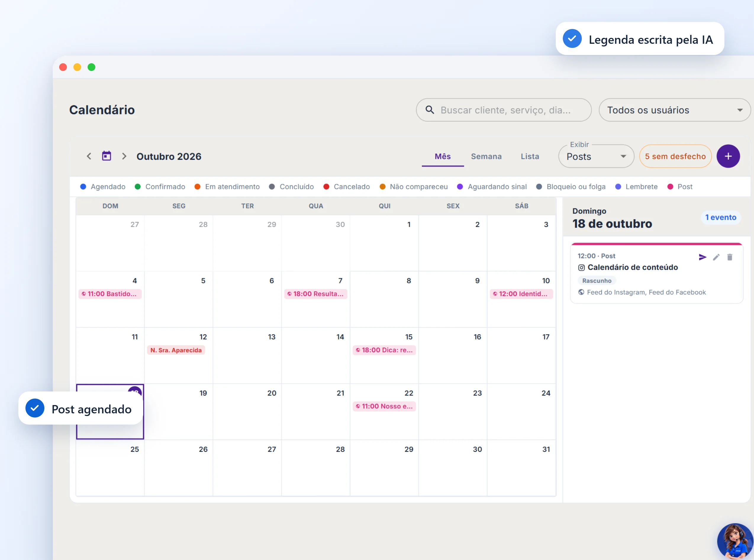Click the green Confirmado legend dot

pos(138,187)
